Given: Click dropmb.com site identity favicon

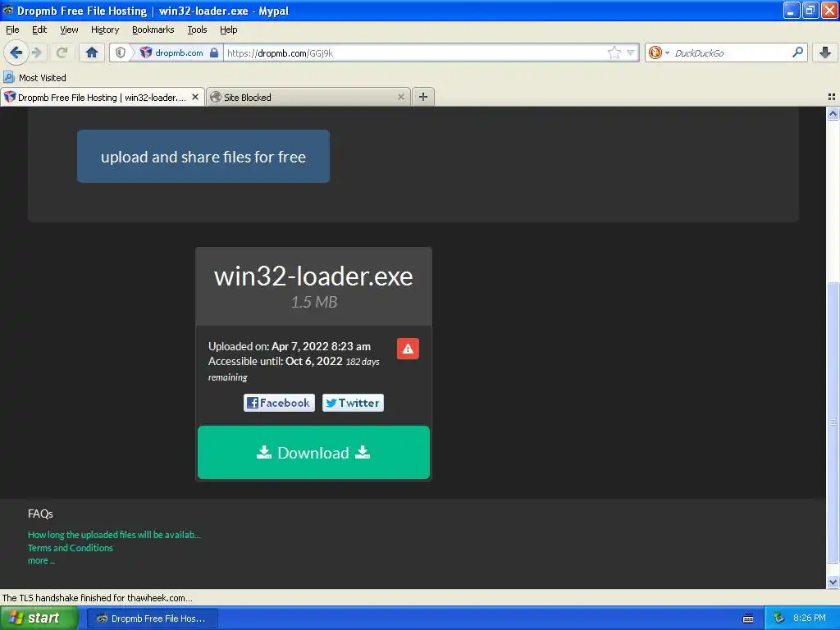Looking at the screenshot, I should click(146, 52).
